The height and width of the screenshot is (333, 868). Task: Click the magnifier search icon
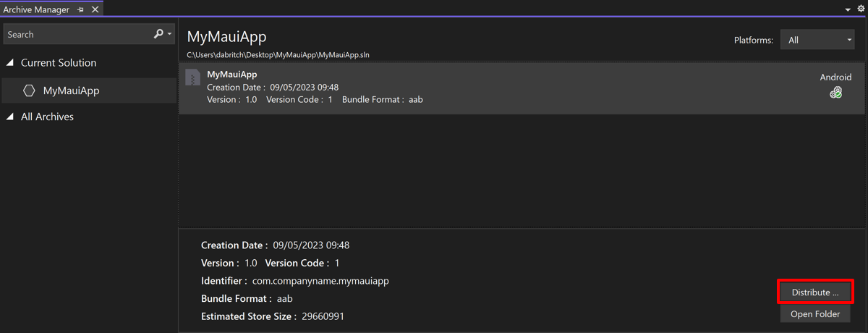tap(158, 34)
